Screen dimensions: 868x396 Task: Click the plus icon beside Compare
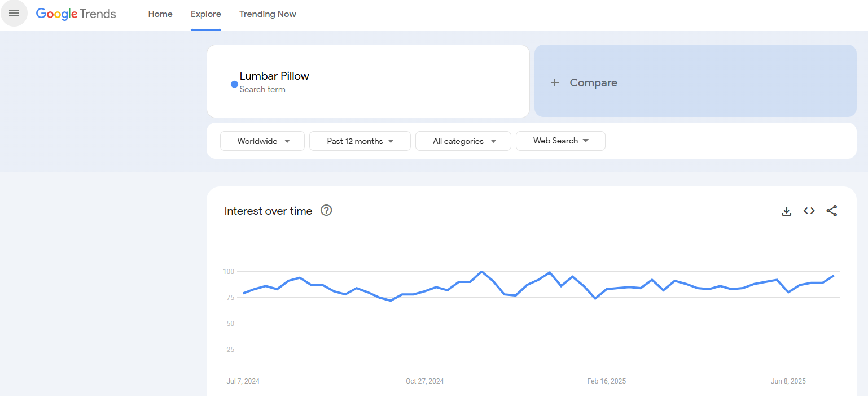(x=555, y=82)
